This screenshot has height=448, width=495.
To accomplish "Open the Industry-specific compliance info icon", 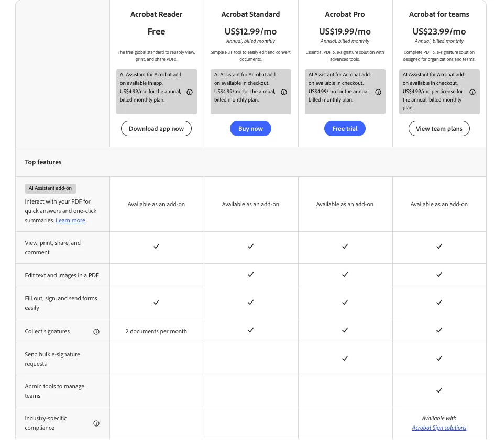I will point(96,423).
